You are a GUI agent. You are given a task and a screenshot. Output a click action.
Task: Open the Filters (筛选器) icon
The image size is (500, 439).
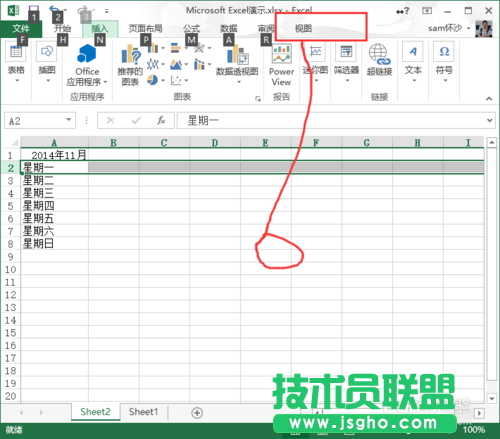(346, 52)
